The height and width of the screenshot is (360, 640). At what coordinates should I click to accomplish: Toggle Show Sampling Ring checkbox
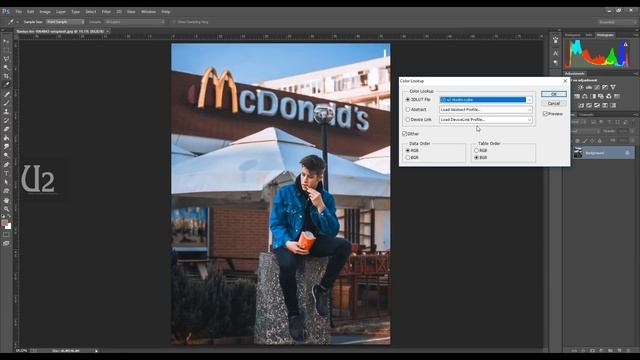coord(174,22)
